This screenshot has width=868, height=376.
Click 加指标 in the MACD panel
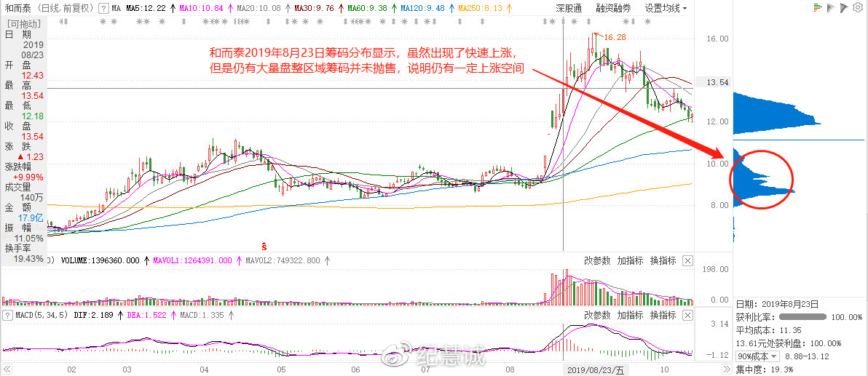coord(630,315)
